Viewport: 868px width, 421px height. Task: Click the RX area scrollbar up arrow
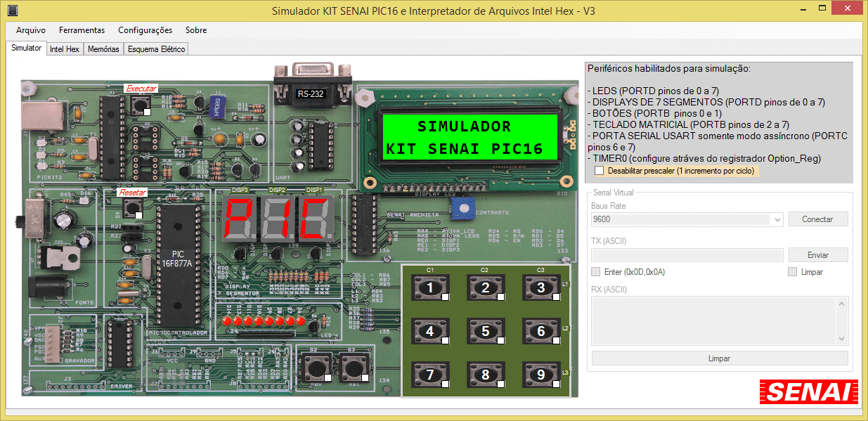pos(841,303)
